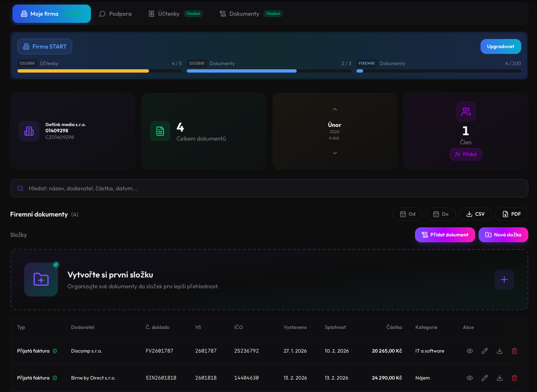Click the 'Přidat dokument' button

[x=445, y=234]
